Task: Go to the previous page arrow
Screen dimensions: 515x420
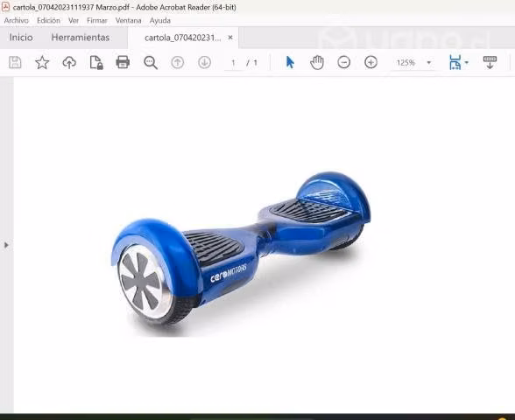Action: pyautogui.click(x=177, y=62)
